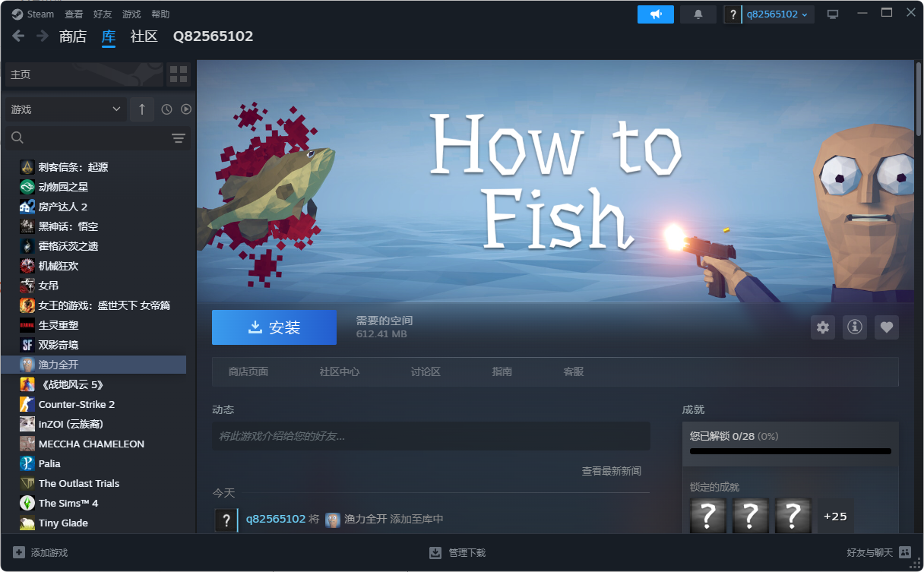This screenshot has width=924, height=572.
Task: Go to the 社区 tab
Action: point(144,36)
